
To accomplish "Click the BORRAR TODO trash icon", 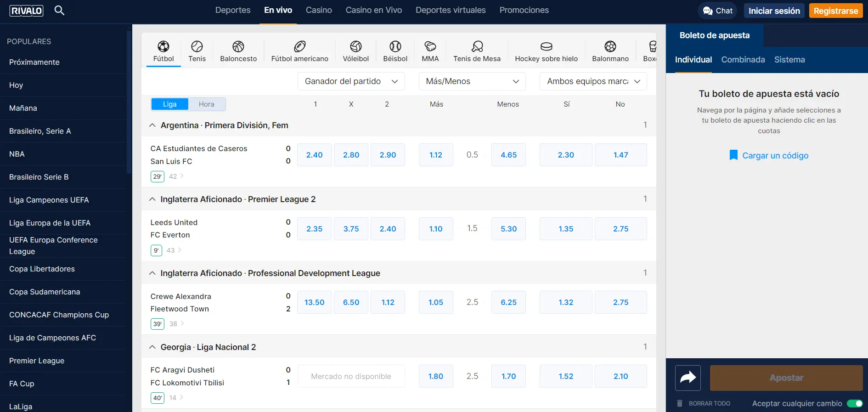I will (x=680, y=403).
